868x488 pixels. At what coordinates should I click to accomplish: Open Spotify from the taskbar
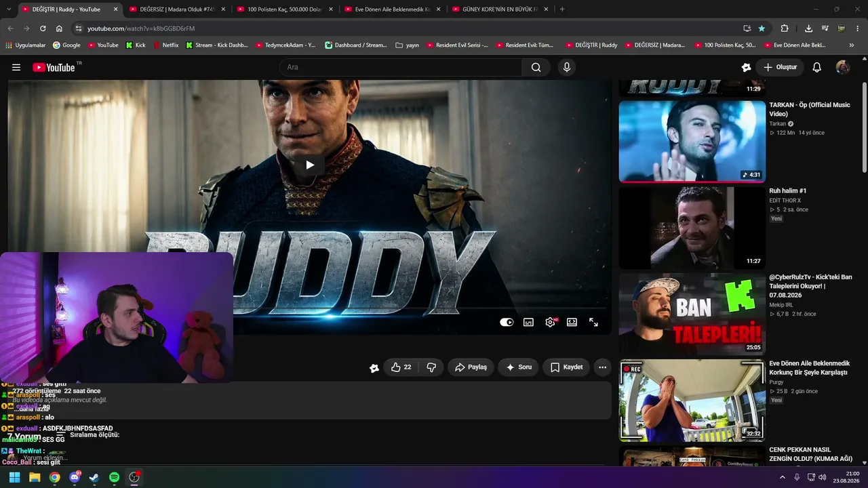pyautogui.click(x=114, y=477)
